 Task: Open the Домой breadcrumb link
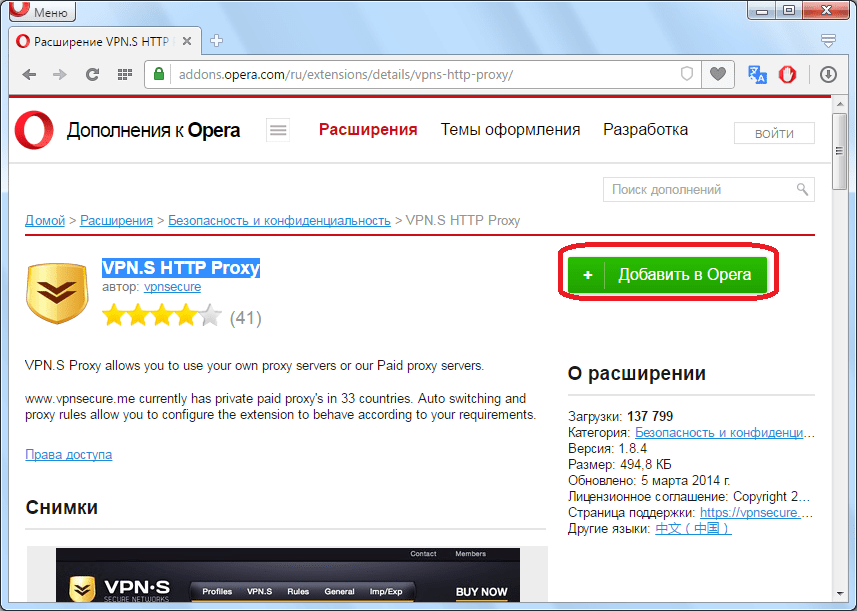[45, 220]
